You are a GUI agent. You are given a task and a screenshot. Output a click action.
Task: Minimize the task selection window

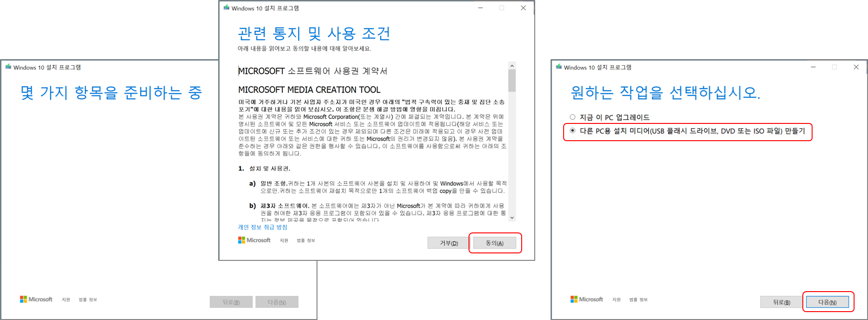[813, 67]
